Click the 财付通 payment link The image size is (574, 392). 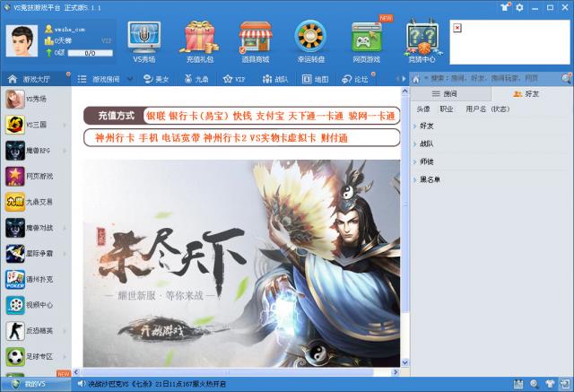pyautogui.click(x=335, y=138)
